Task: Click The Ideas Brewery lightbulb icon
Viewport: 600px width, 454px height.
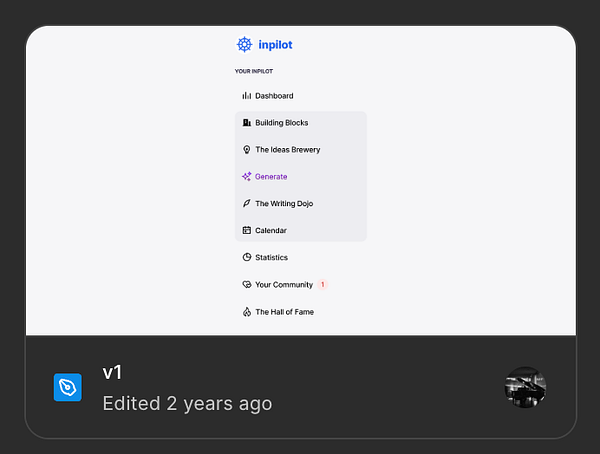Action: pos(246,150)
